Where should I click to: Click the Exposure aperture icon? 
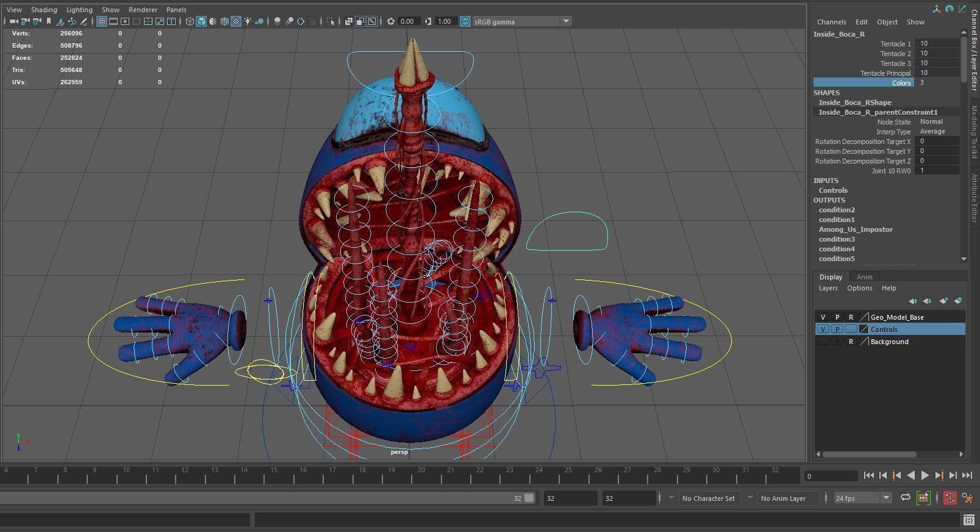click(391, 21)
